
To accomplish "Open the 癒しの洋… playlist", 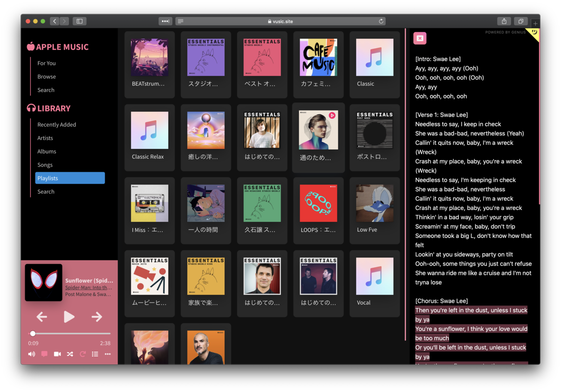I will 206,138.
